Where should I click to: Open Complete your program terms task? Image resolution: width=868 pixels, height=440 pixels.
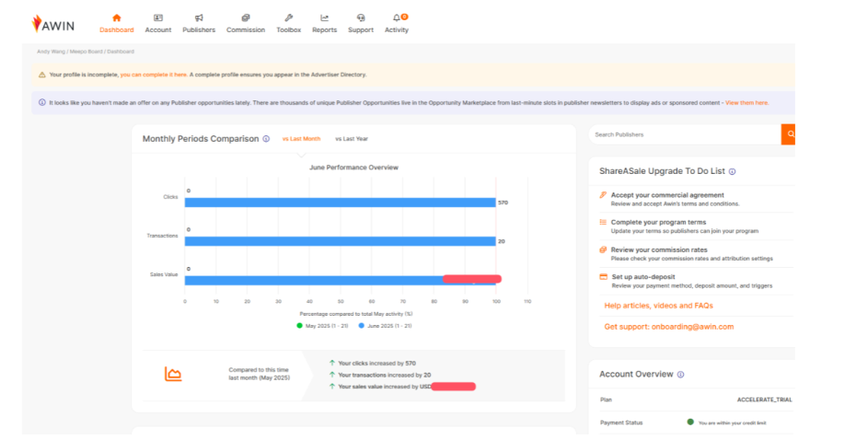(658, 222)
